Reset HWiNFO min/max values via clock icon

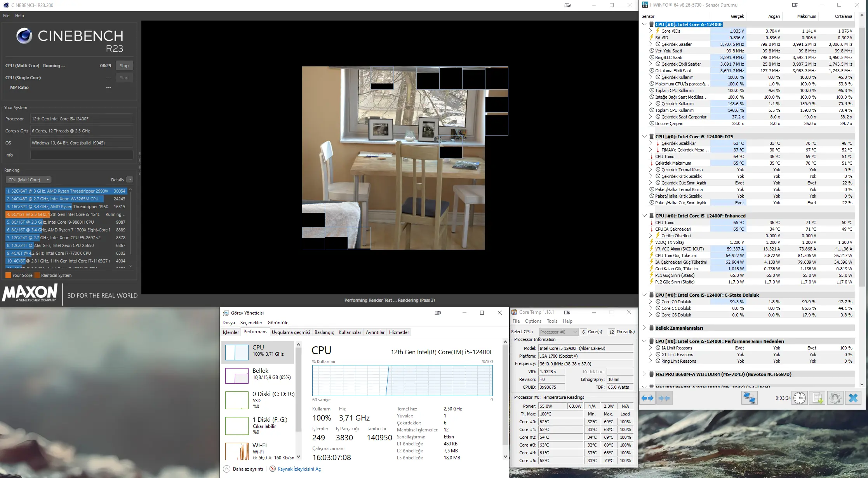(800, 398)
